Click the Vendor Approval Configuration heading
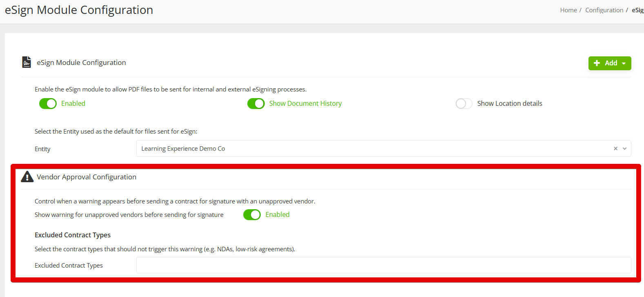 point(87,177)
